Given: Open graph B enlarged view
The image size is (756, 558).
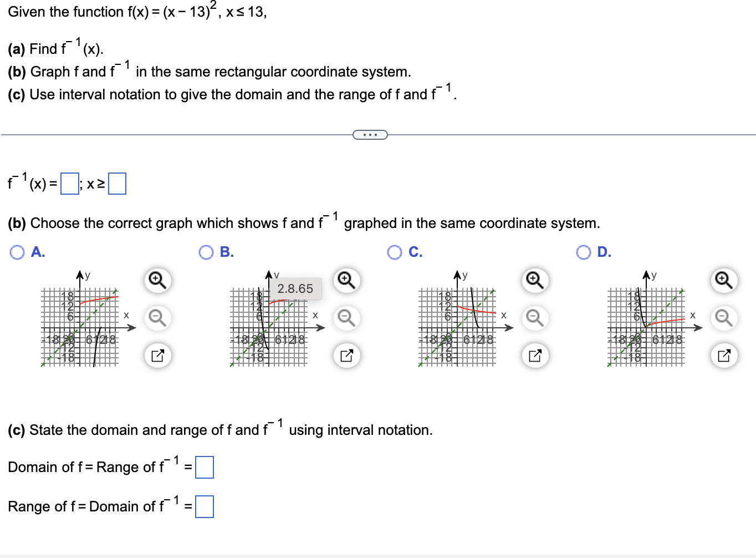Looking at the screenshot, I should coord(346,356).
